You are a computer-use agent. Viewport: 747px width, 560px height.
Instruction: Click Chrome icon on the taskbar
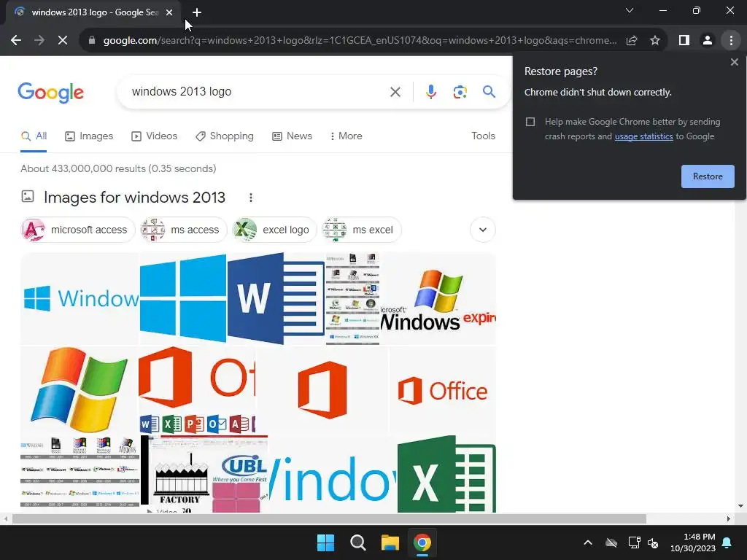pos(422,542)
